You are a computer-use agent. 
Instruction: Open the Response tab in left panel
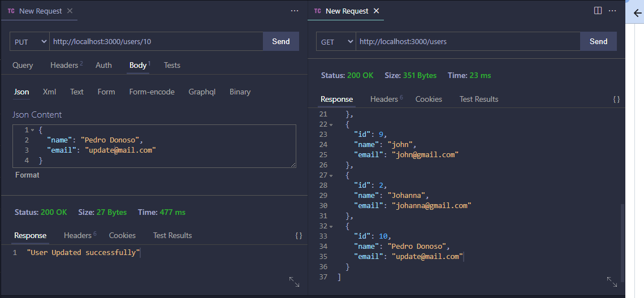tap(30, 236)
